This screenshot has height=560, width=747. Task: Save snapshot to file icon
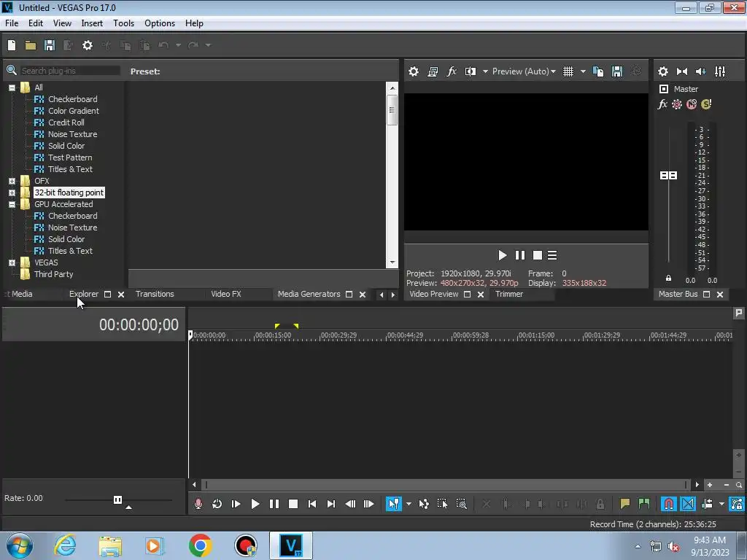click(617, 71)
